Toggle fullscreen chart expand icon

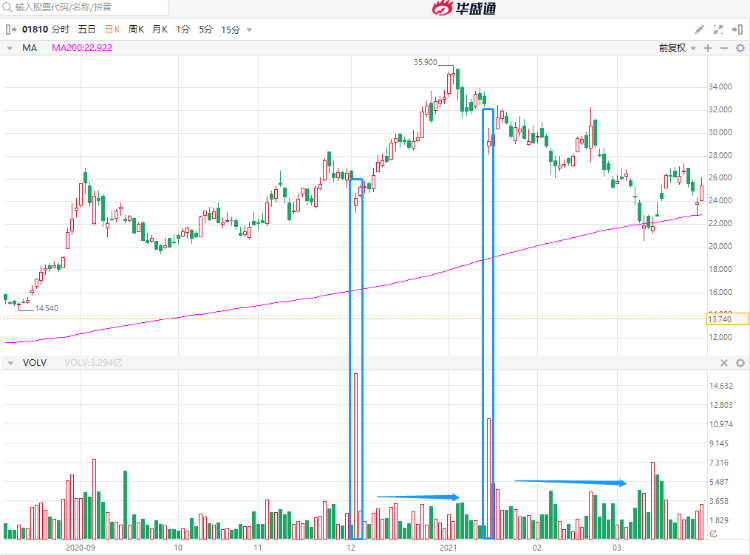coord(718,30)
